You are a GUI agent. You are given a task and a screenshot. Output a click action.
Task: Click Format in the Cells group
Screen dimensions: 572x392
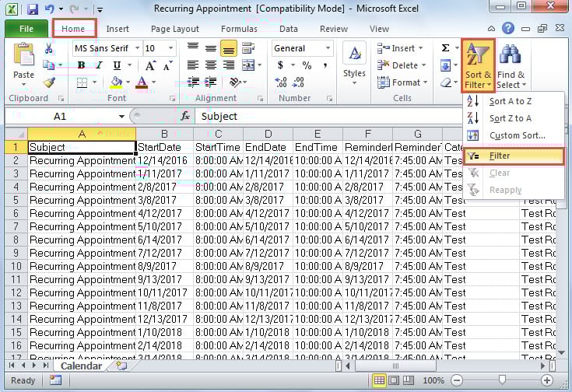[x=402, y=82]
